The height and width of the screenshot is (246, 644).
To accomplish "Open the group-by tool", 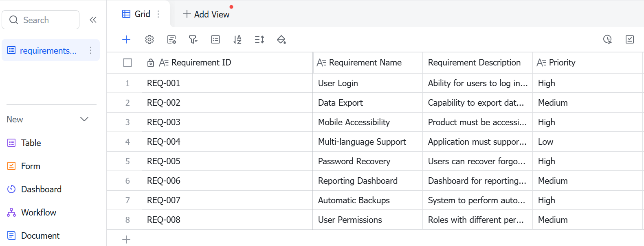I will (215, 39).
